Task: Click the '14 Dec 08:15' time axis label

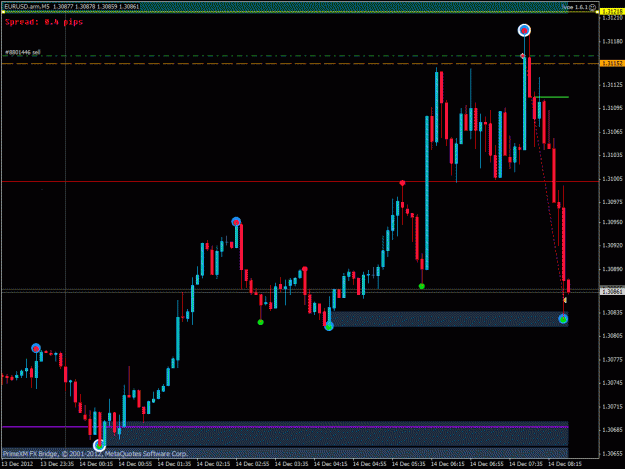Action: click(x=565, y=464)
